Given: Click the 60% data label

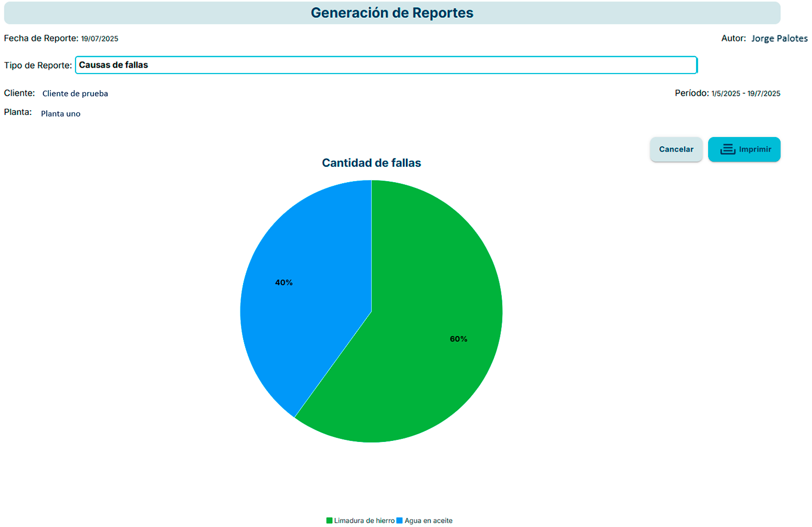Looking at the screenshot, I should [458, 339].
